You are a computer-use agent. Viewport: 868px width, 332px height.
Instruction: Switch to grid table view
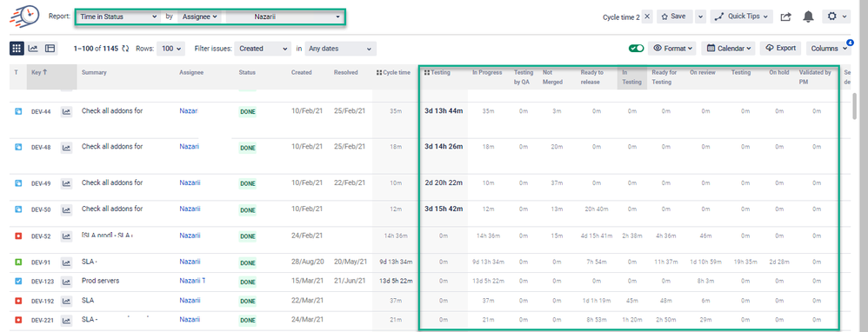[17, 48]
